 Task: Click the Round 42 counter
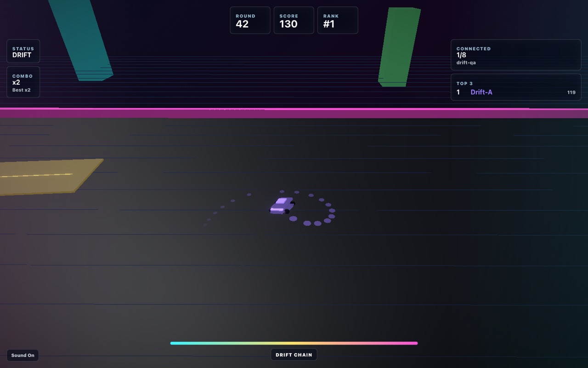click(250, 20)
